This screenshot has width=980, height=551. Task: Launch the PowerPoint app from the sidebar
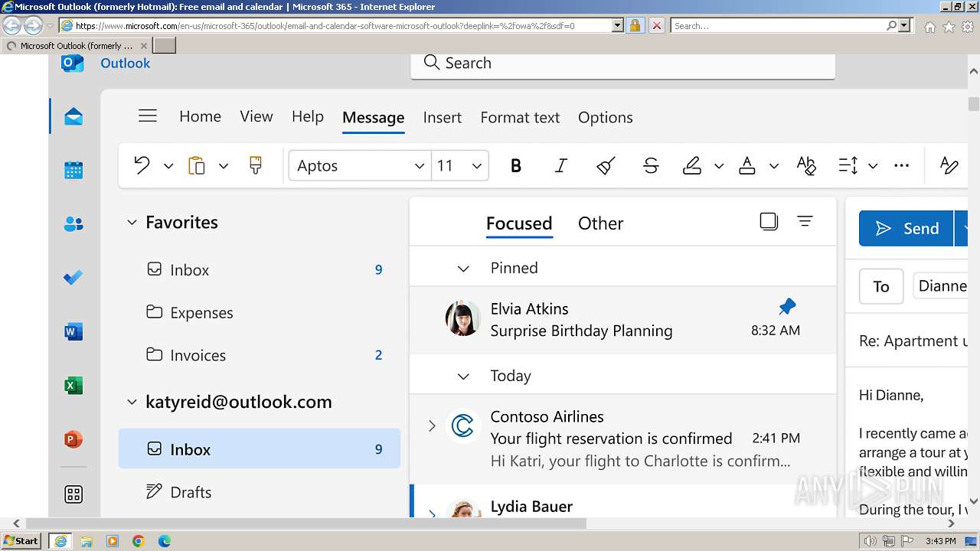click(x=73, y=440)
